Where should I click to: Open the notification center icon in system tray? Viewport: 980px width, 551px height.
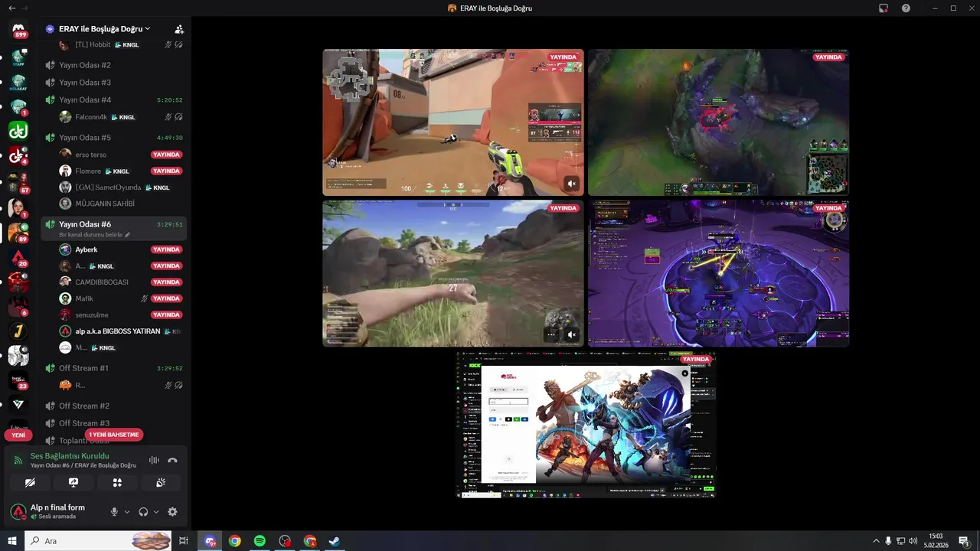tap(964, 541)
